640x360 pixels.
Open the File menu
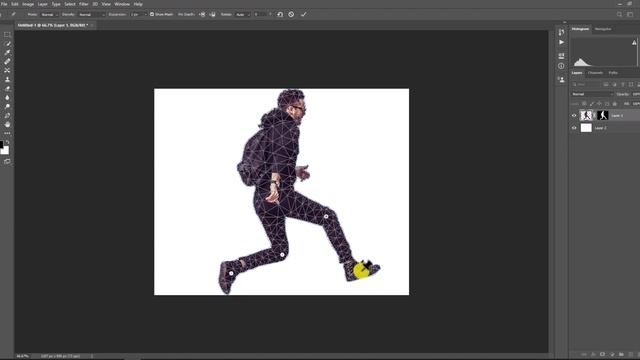tap(4, 4)
